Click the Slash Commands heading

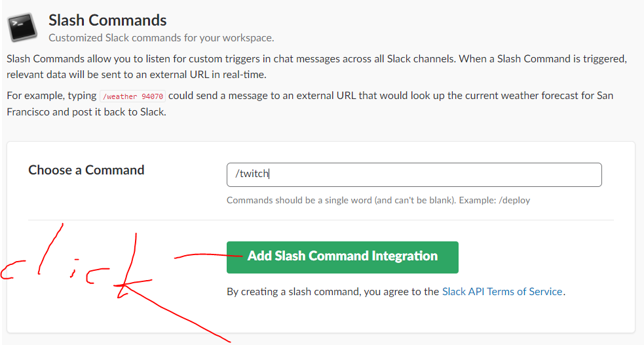[x=107, y=20]
